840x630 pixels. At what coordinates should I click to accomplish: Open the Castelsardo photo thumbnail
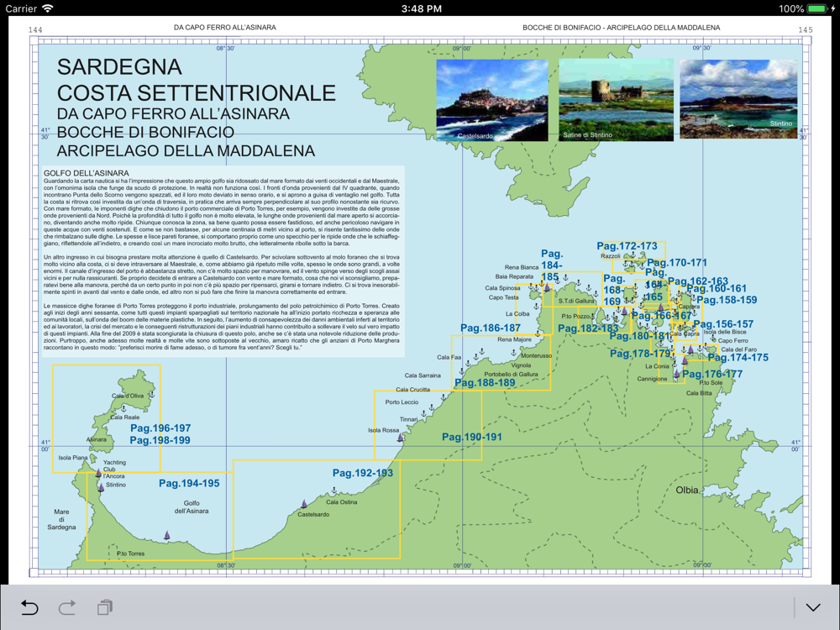tap(491, 100)
